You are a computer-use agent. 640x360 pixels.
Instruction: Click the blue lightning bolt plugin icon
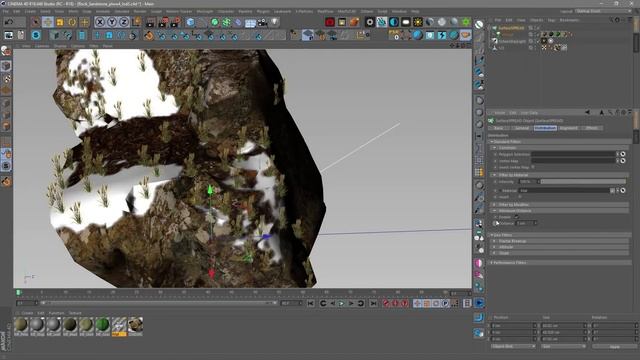point(442,36)
